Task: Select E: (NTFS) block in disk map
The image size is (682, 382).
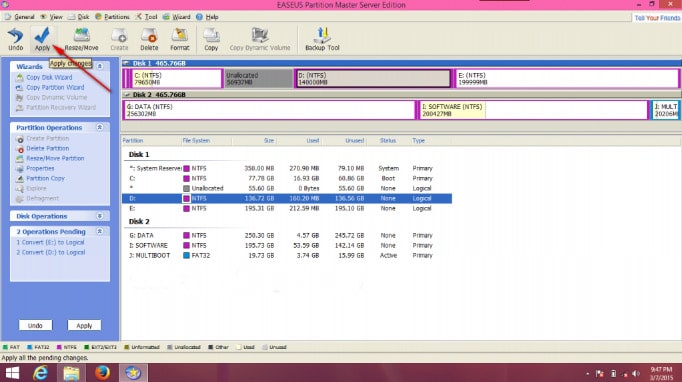Action: [x=567, y=79]
